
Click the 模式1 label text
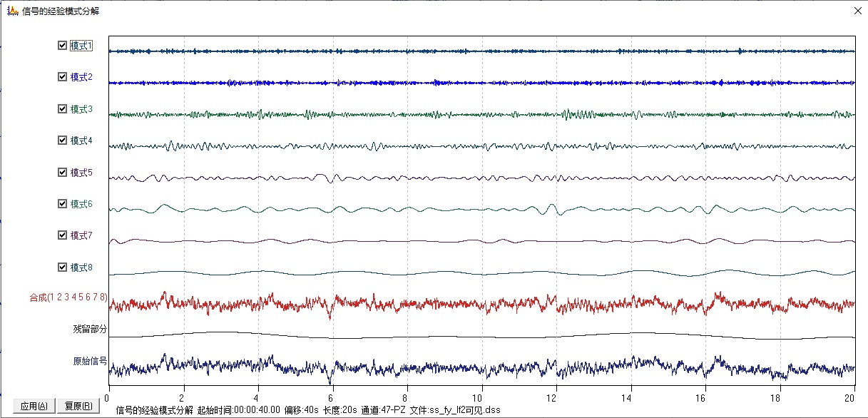[81, 46]
